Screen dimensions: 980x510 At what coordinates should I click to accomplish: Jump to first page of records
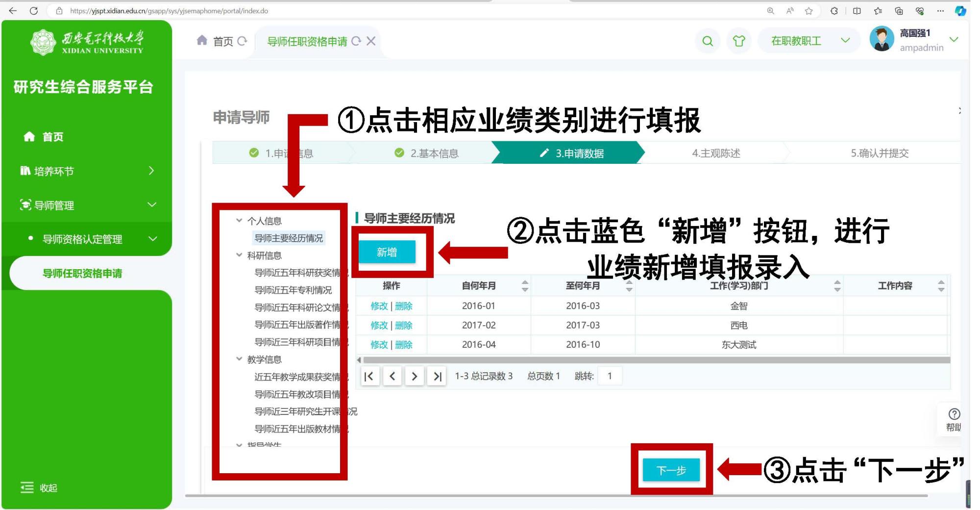(x=369, y=377)
